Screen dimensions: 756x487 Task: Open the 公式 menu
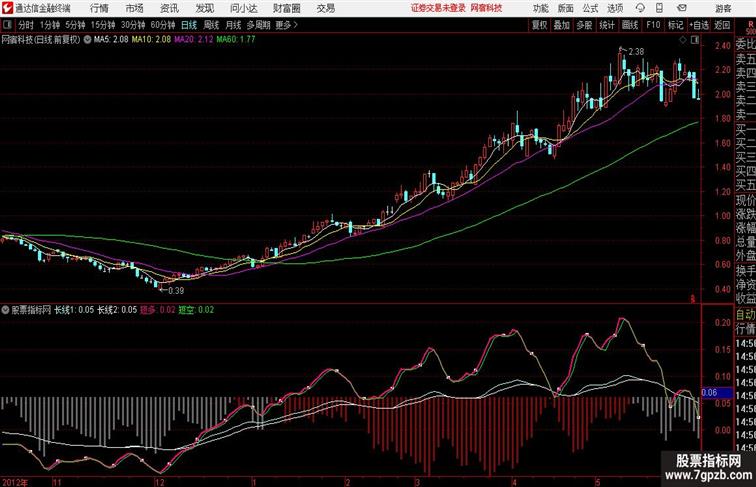pos(590,8)
